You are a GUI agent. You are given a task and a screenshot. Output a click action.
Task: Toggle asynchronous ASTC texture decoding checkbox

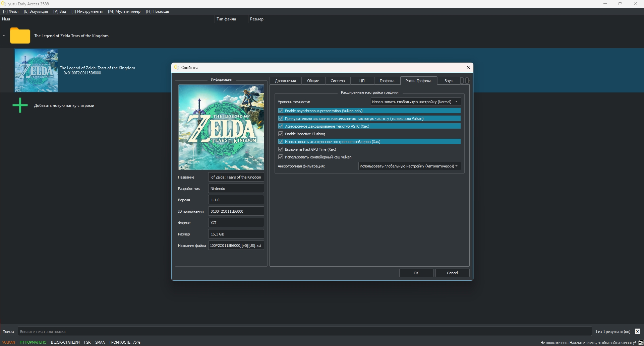pos(281,126)
